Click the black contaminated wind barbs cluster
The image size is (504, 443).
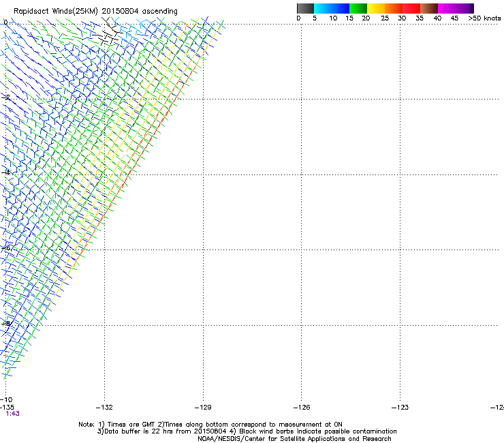click(109, 32)
